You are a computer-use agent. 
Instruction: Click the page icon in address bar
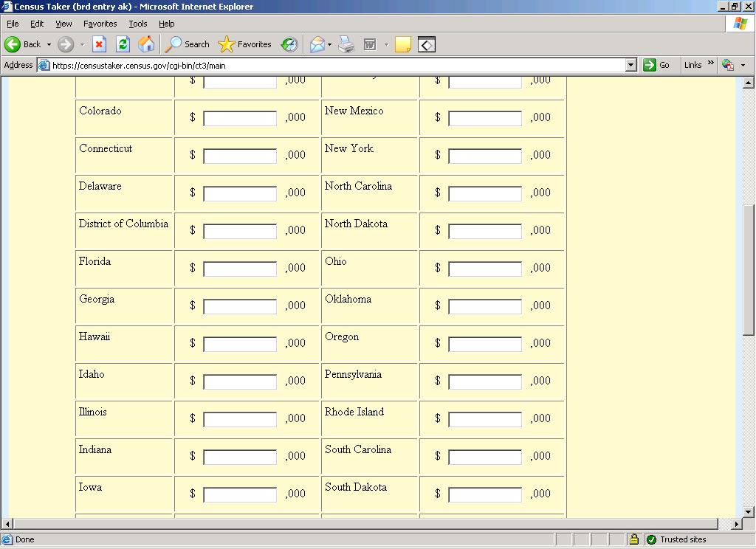click(44, 65)
